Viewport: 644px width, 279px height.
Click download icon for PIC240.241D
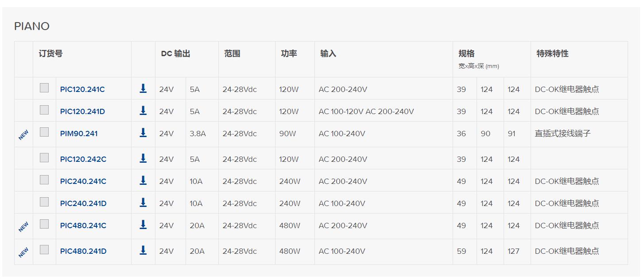click(x=143, y=203)
